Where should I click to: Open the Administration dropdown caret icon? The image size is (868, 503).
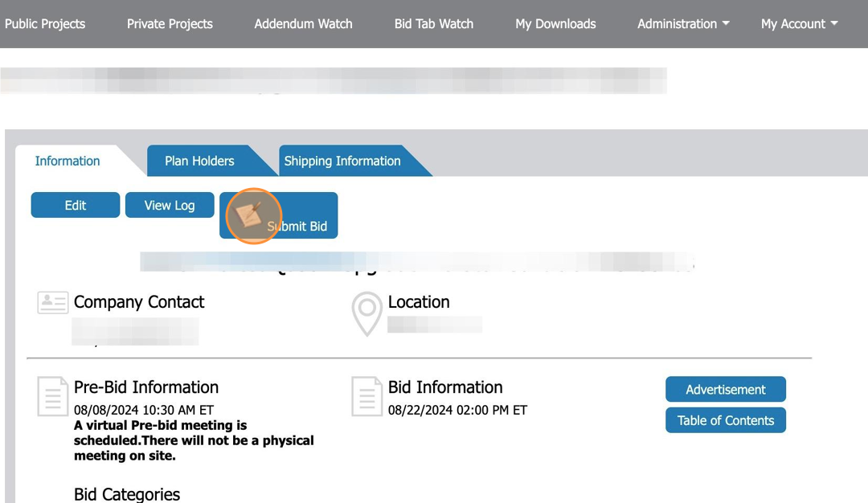pos(726,23)
